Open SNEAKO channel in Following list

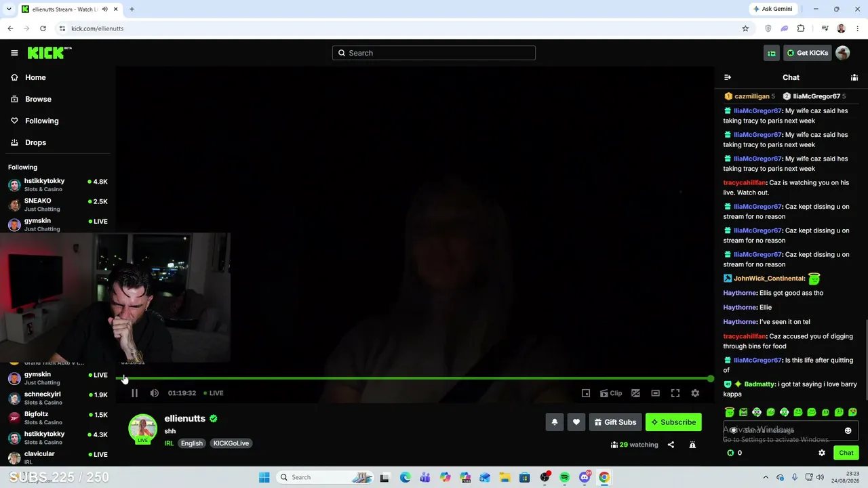tap(57, 205)
